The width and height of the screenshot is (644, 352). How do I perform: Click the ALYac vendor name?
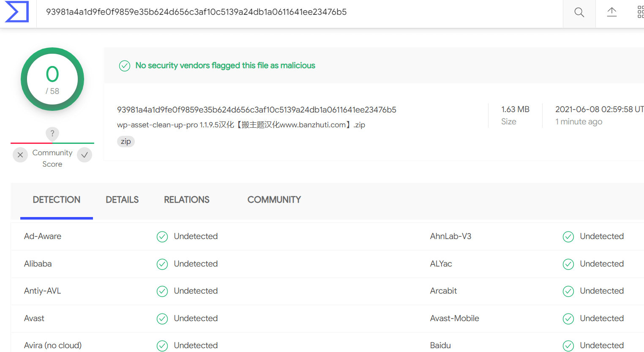click(441, 264)
